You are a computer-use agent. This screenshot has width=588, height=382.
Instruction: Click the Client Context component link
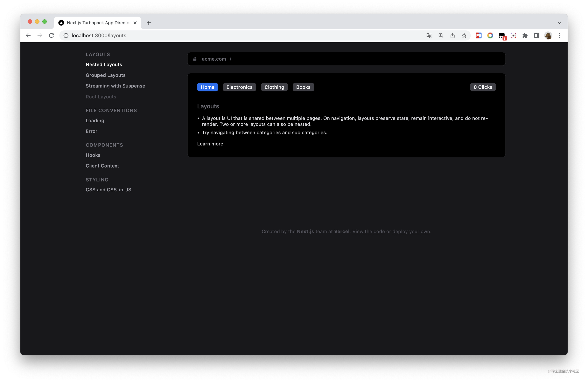[x=102, y=166]
